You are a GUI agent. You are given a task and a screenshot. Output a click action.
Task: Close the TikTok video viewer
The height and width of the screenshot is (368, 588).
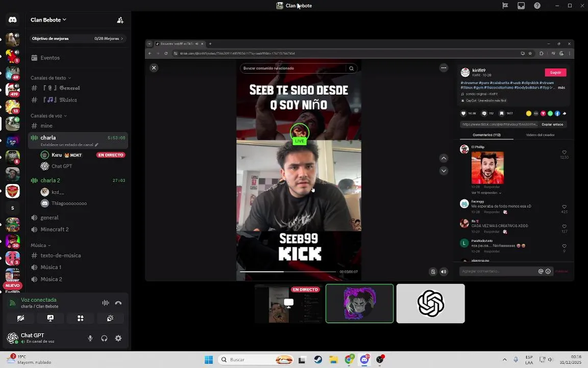pyautogui.click(x=154, y=68)
